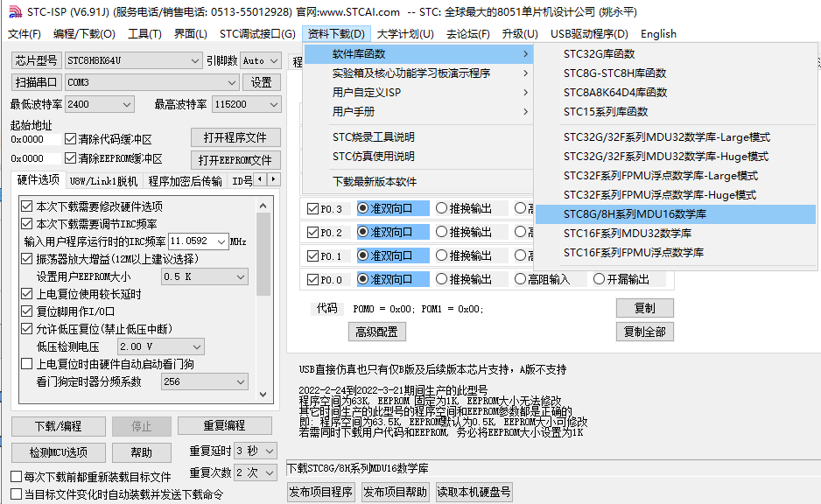Toggle 清除代码缓冲区 checkbox
This screenshot has width=821, height=504.
tap(70, 139)
